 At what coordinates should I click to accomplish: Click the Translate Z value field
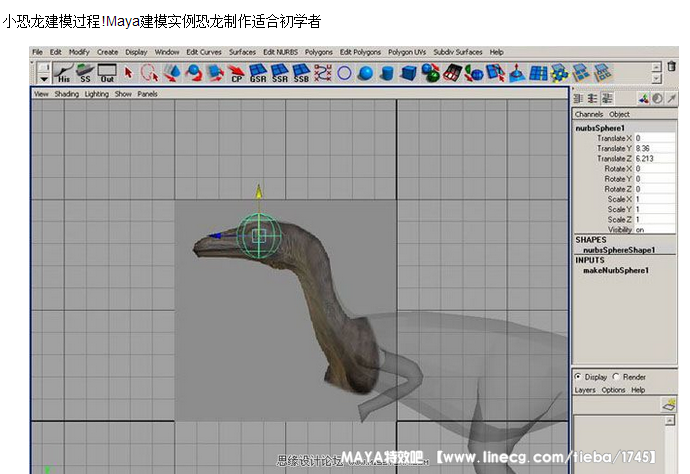click(654, 158)
